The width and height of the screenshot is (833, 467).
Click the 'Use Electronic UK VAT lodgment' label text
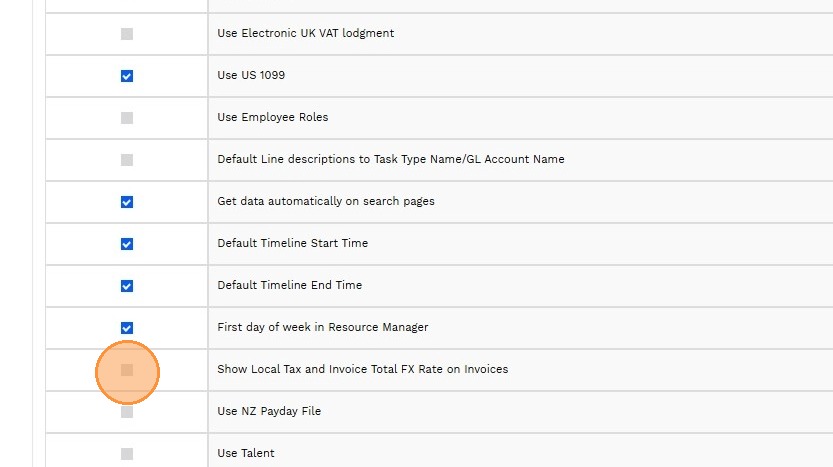pyautogui.click(x=305, y=33)
